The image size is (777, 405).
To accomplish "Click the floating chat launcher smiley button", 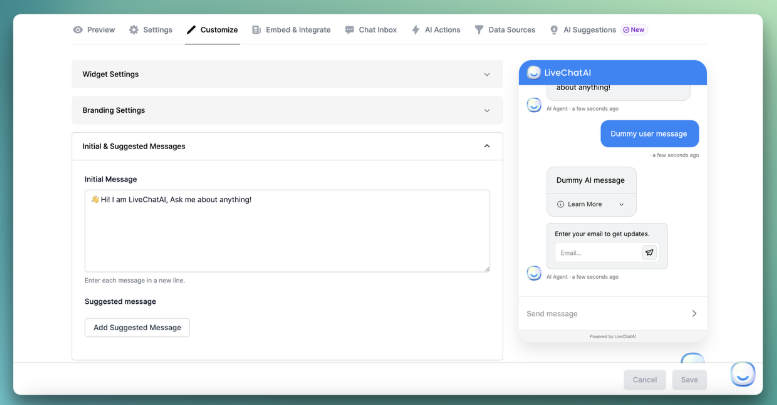I will coord(743,374).
